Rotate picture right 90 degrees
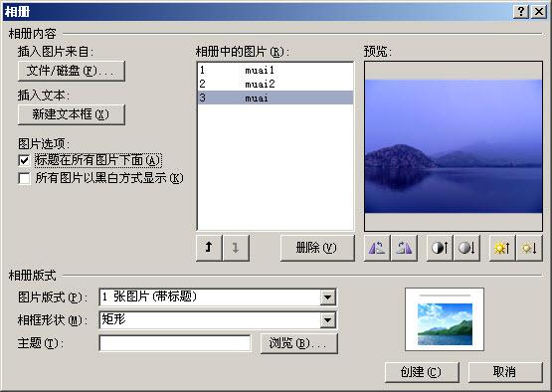Viewport: 552px width, 392px height. [x=404, y=249]
